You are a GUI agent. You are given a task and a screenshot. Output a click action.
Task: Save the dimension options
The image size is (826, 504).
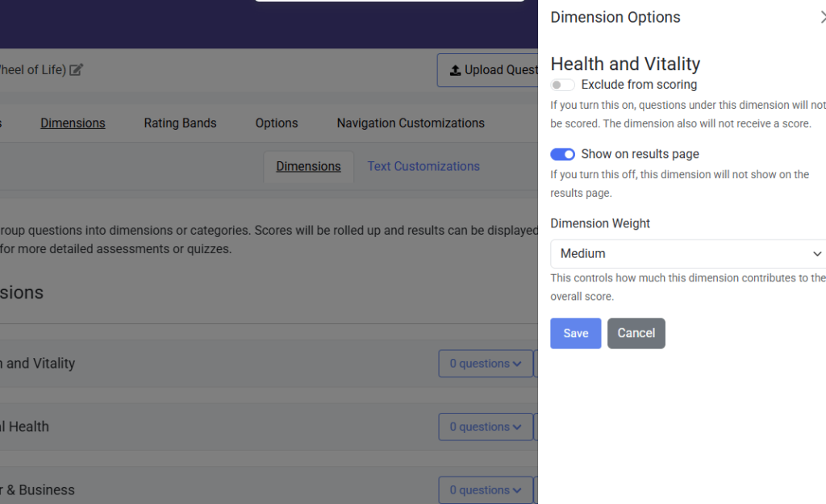point(575,333)
